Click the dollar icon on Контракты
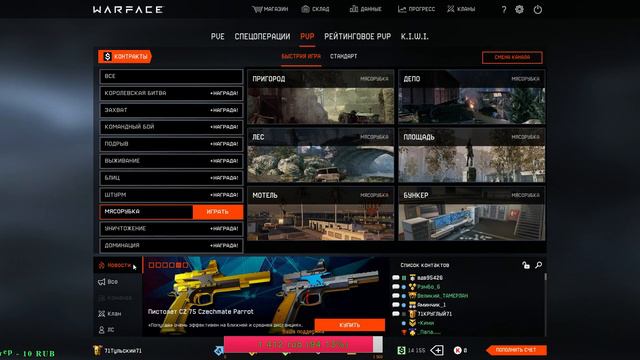Image resolution: width=640 pixels, height=360 pixels. click(107, 56)
